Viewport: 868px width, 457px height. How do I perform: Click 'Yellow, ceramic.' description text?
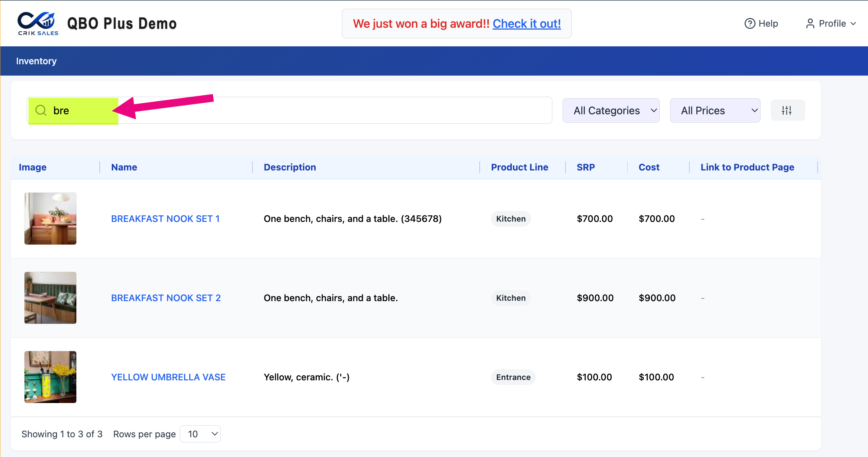tap(307, 377)
